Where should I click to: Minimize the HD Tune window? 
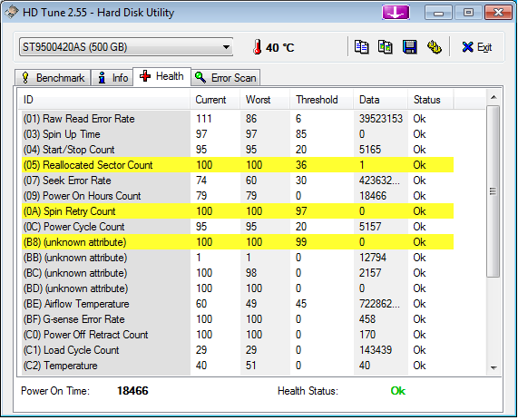tap(439, 13)
